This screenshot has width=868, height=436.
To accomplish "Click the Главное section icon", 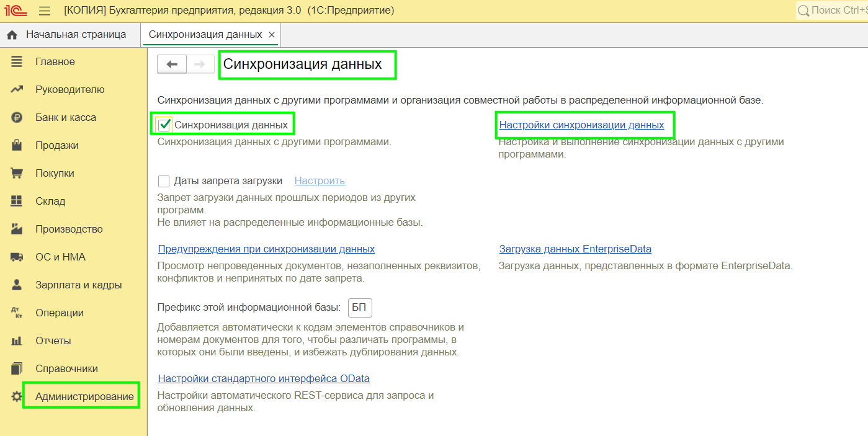I will click(x=17, y=61).
